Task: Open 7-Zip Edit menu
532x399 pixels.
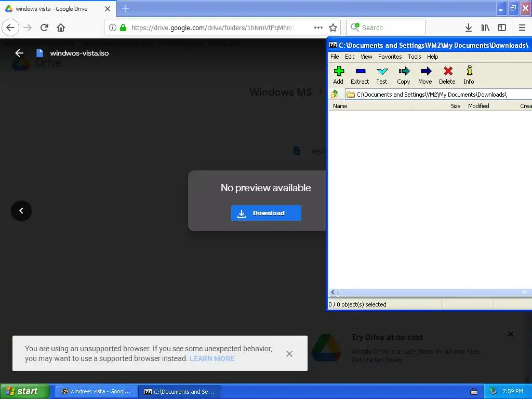Action: pyautogui.click(x=350, y=57)
